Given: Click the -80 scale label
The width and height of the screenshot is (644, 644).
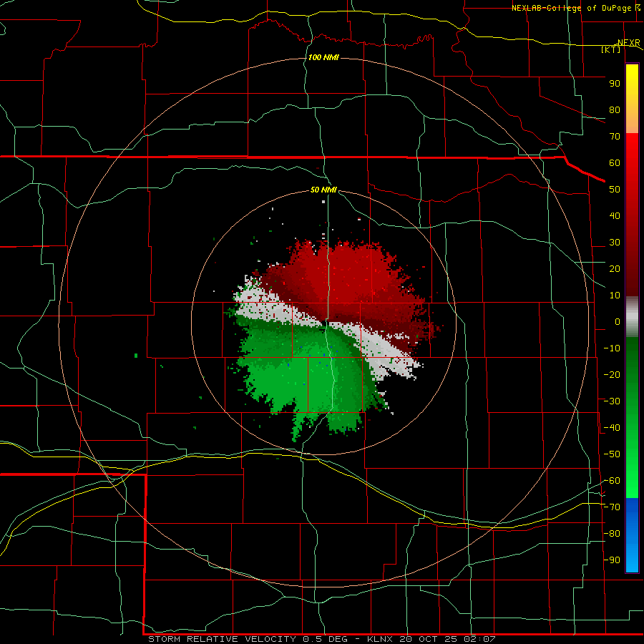Looking at the screenshot, I should click(612, 534).
